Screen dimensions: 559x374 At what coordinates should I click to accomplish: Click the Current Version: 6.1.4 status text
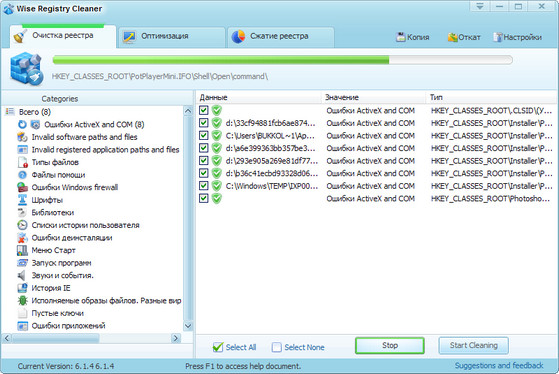click(66, 366)
